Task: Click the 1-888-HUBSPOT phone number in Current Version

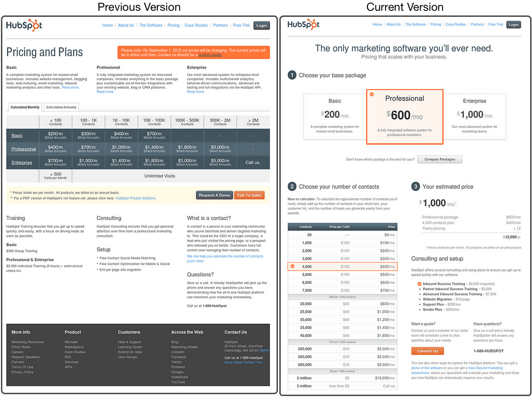Action: pos(488,351)
